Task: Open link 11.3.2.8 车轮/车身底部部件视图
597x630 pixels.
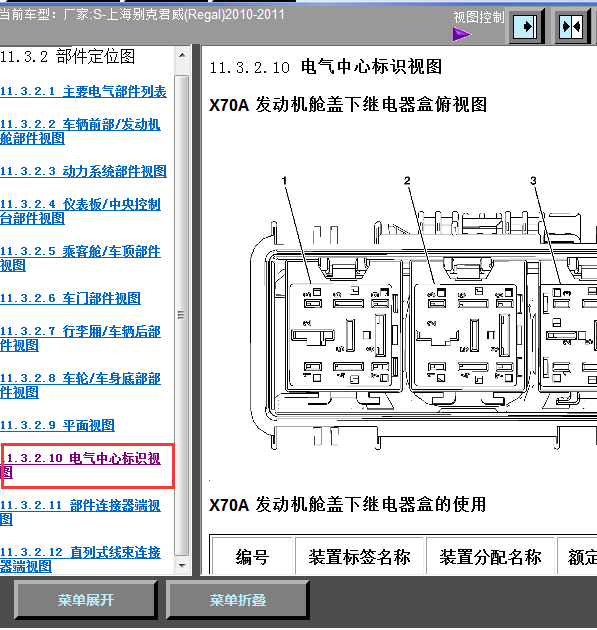Action: point(80,385)
